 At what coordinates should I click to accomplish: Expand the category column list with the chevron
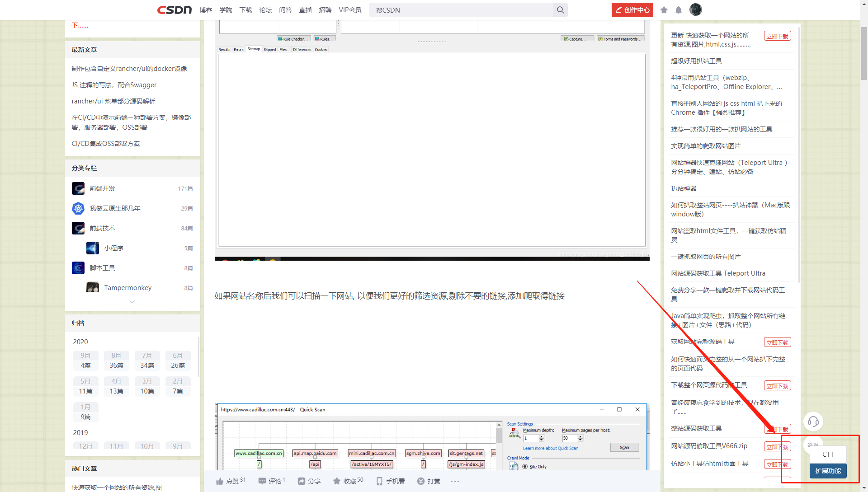132,302
